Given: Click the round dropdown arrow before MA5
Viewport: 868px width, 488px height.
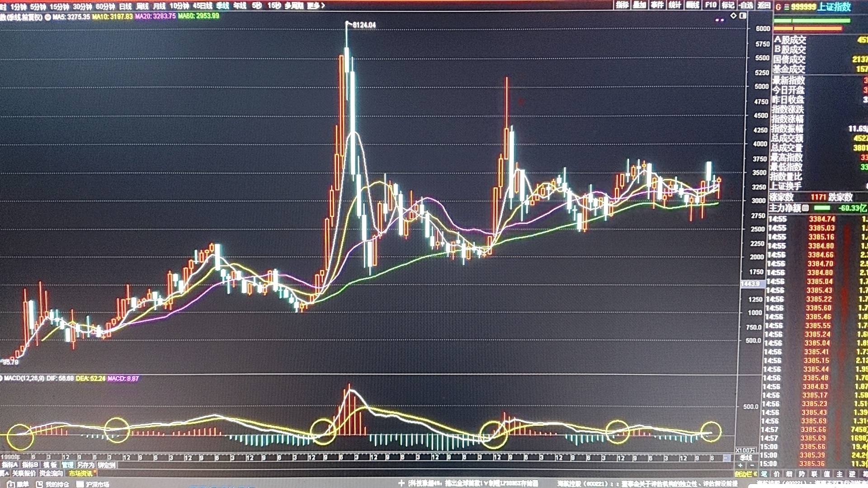Looking at the screenshot, I should pos(47,17).
